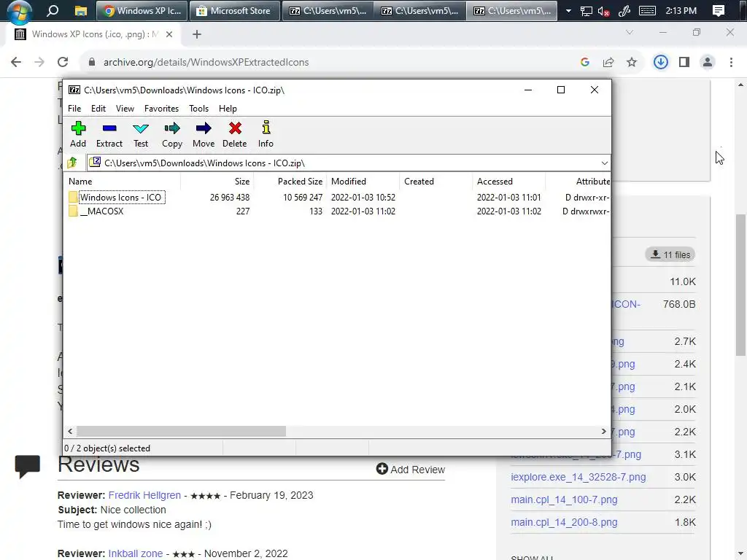Click the 26 963 438 size cell
The height and width of the screenshot is (560, 747).
pyautogui.click(x=230, y=197)
